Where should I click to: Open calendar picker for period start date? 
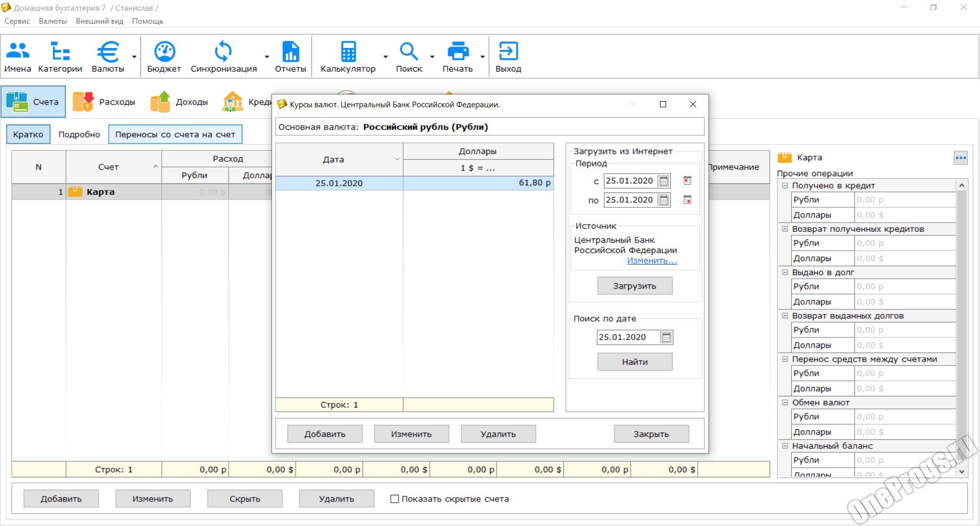[x=664, y=181]
